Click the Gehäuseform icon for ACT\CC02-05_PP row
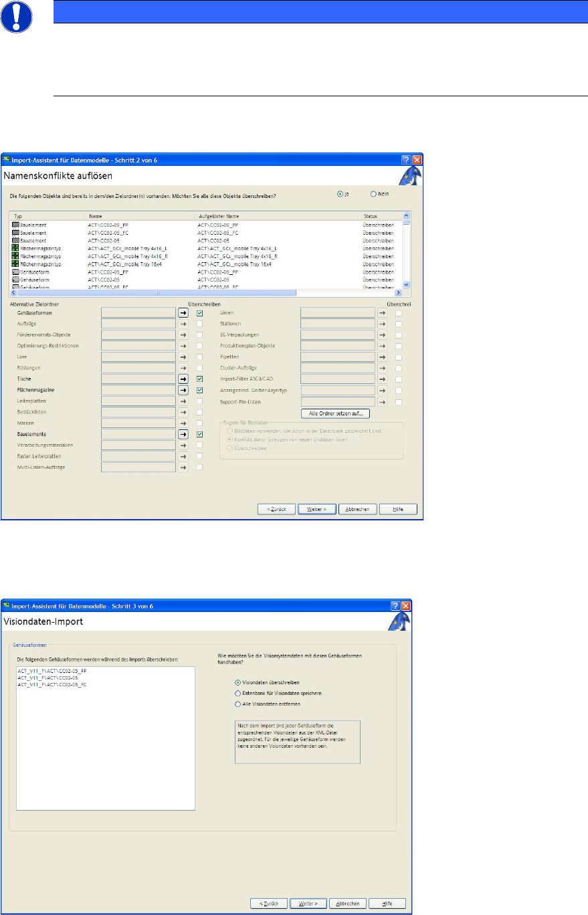 [15, 272]
